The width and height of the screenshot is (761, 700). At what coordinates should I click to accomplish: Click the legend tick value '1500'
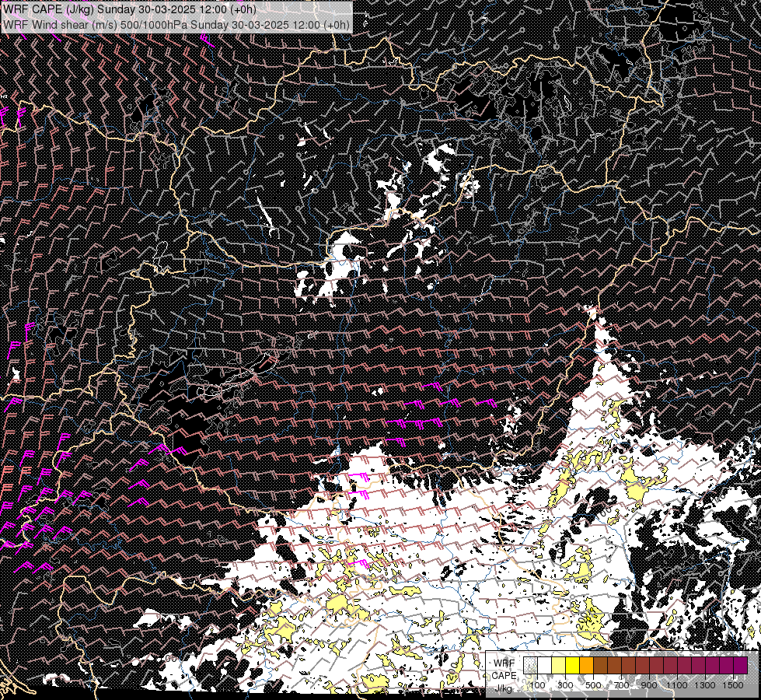(x=733, y=685)
